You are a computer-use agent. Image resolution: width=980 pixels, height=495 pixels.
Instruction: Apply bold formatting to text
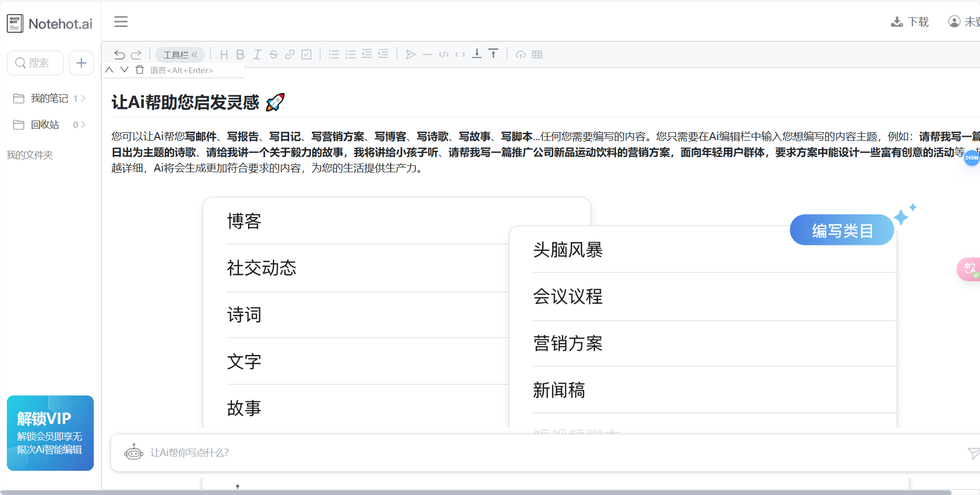[240, 54]
